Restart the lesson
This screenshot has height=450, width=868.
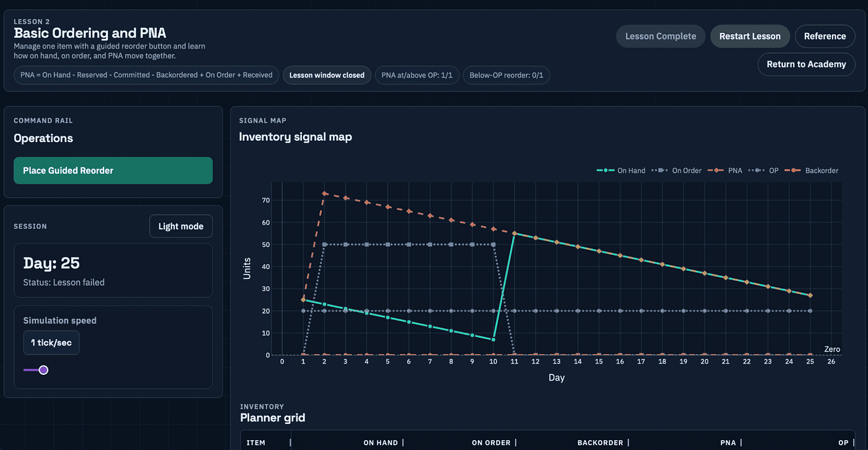click(x=750, y=36)
